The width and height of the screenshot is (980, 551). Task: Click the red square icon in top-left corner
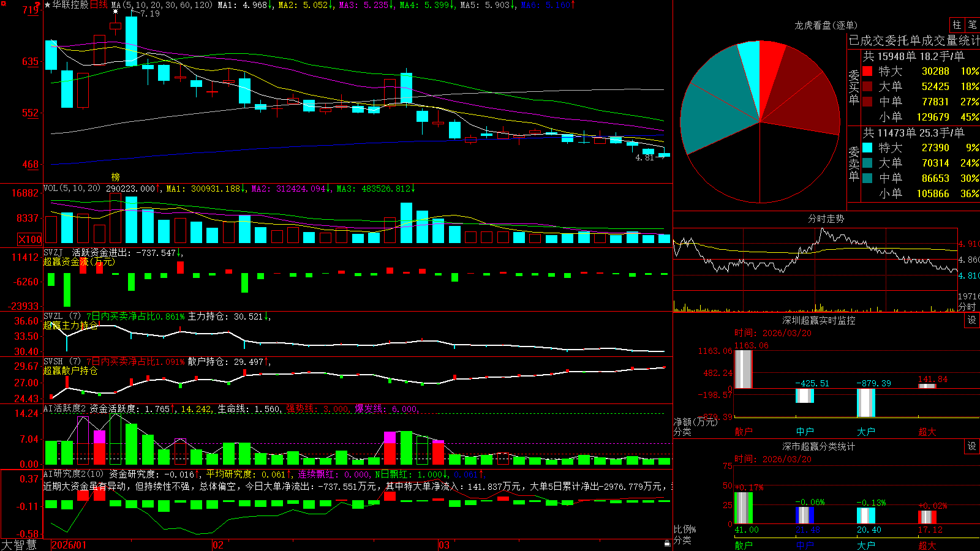[2, 3]
